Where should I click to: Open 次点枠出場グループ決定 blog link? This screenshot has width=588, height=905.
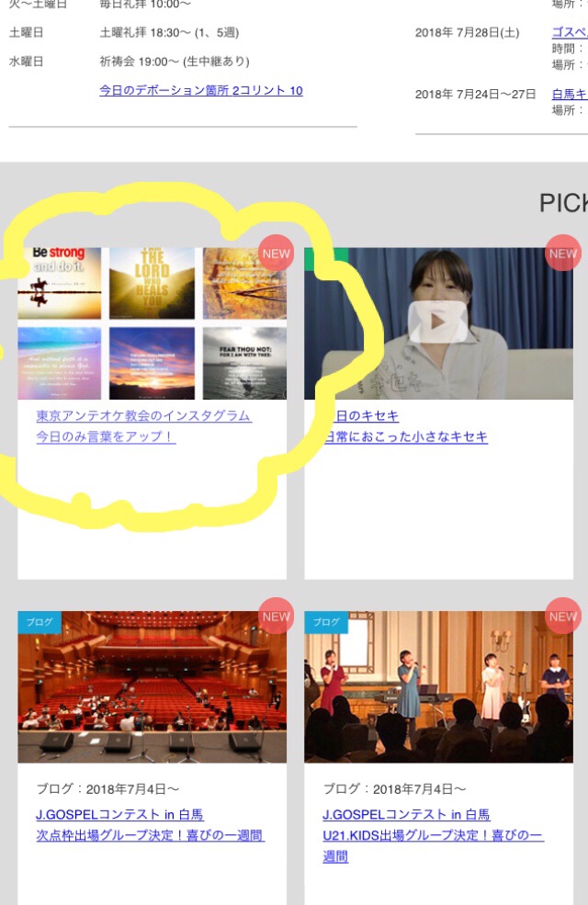coord(150,835)
